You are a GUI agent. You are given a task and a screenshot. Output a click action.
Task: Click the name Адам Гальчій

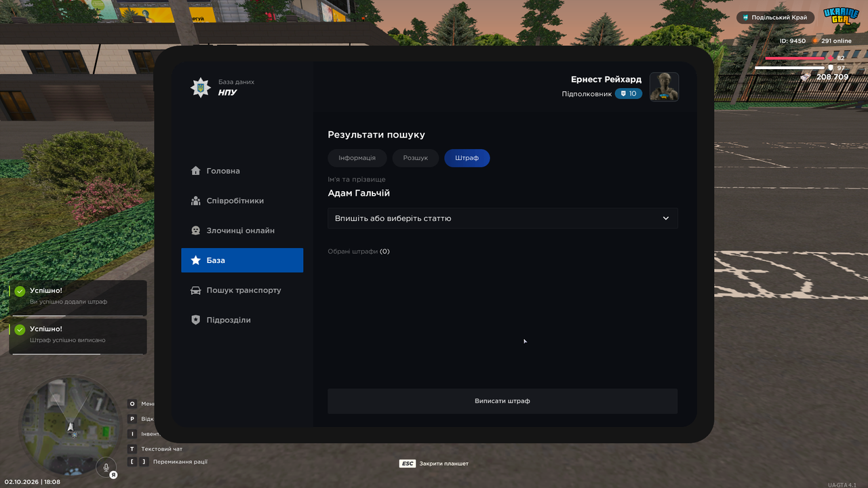pyautogui.click(x=359, y=193)
